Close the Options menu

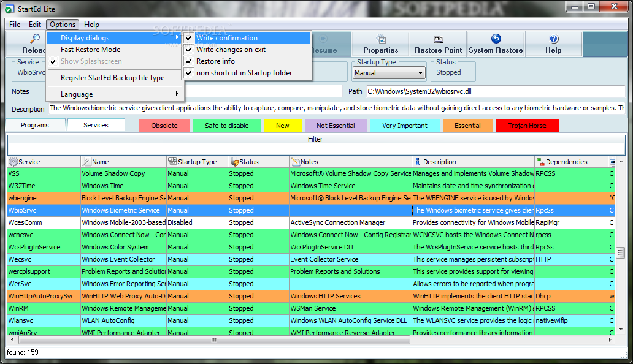pos(63,25)
